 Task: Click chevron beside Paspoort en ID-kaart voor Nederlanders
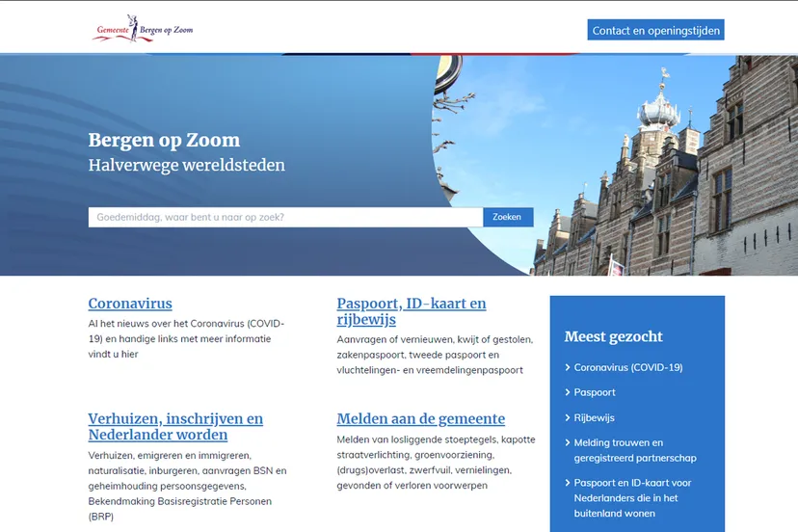pyautogui.click(x=568, y=482)
